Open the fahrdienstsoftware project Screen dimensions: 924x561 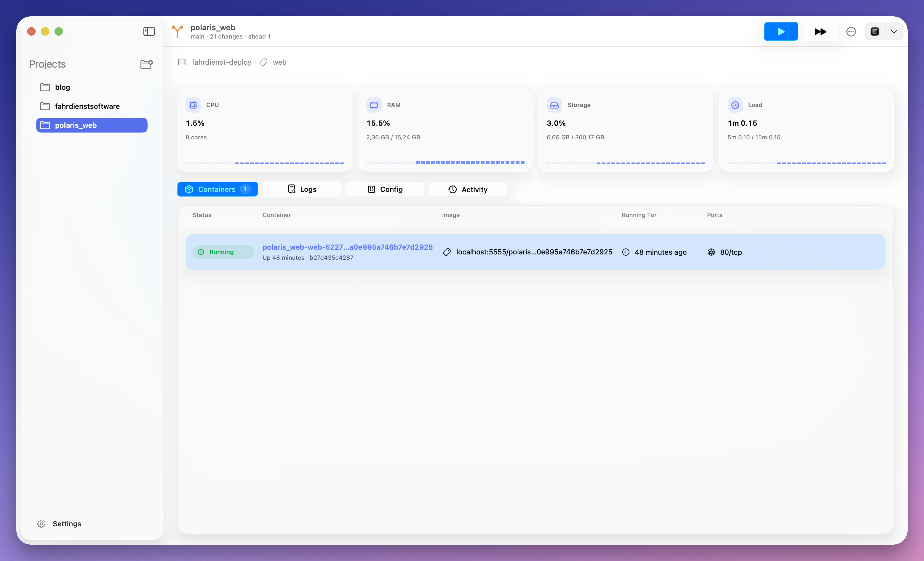(92, 106)
